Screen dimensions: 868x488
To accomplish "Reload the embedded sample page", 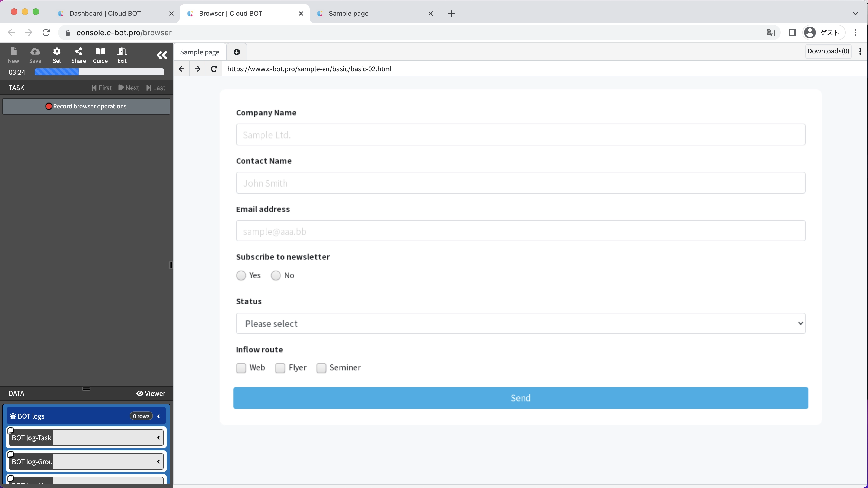I will 214,69.
